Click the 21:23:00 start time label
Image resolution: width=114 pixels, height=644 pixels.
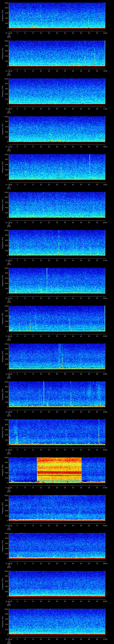[9, 374]
